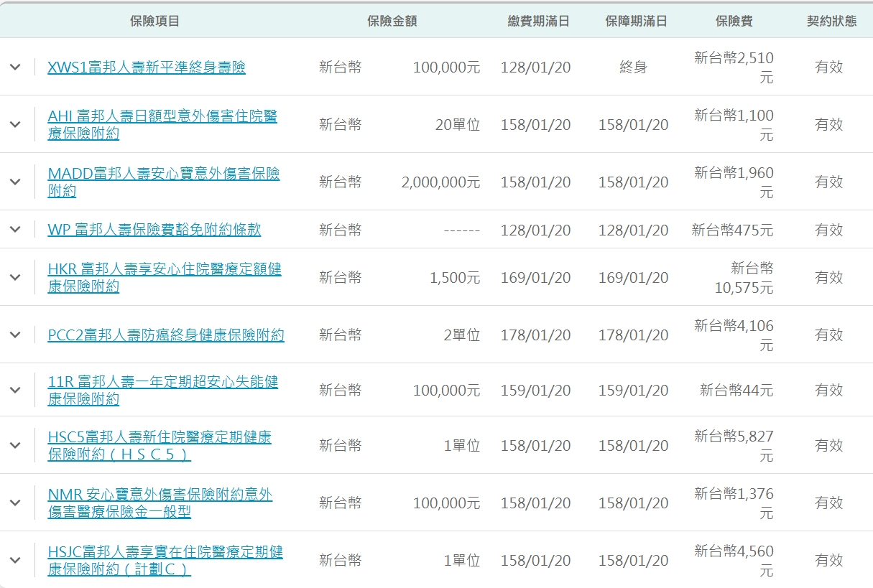Select the 新台幣5,827元 premium
Screen dimensions: 873x588
tap(734, 446)
